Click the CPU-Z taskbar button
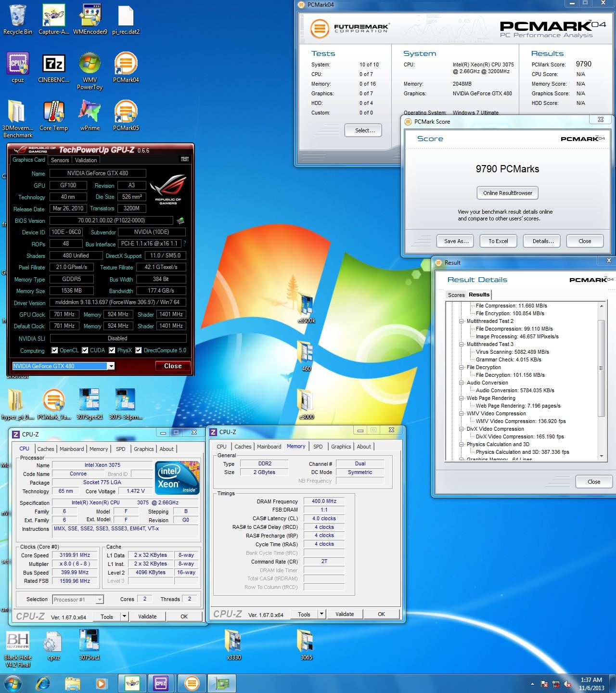The image size is (616, 693). (x=161, y=683)
